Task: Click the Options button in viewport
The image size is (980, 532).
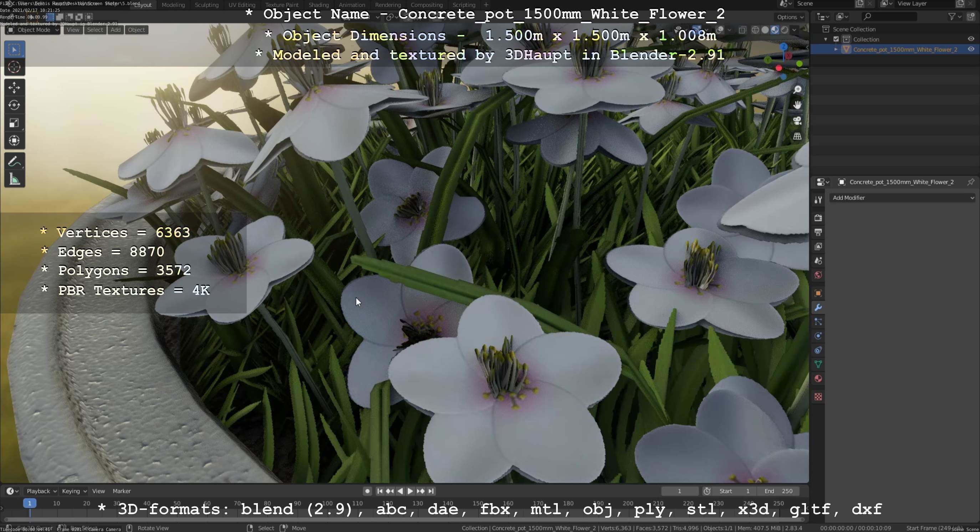Action: click(790, 17)
